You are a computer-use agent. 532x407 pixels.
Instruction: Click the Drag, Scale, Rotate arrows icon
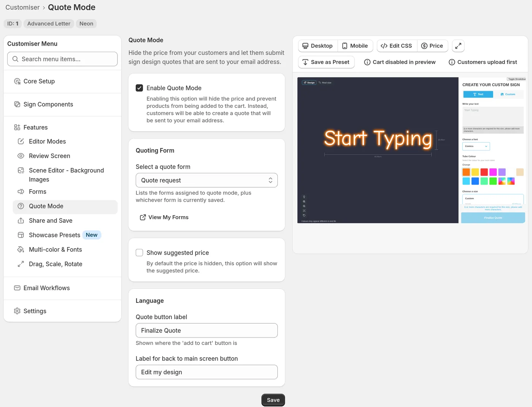pyautogui.click(x=21, y=264)
